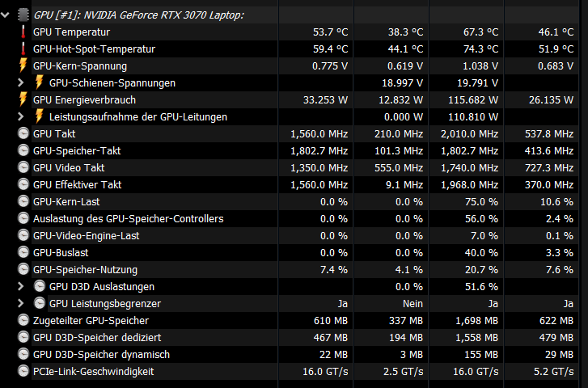This screenshot has width=588, height=388.
Task: Click gauge icon beside GPU Leistungsbegrenzer
Action: click(40, 304)
